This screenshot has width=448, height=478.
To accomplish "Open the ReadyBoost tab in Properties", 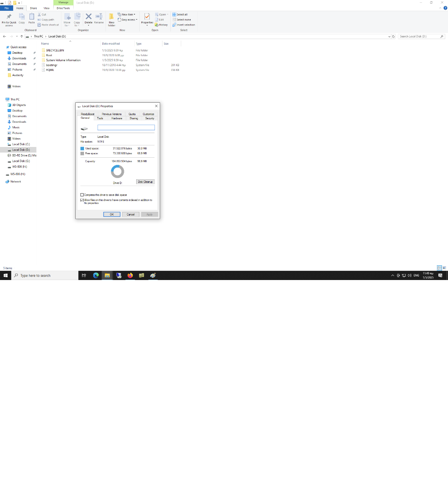I will (x=88, y=114).
